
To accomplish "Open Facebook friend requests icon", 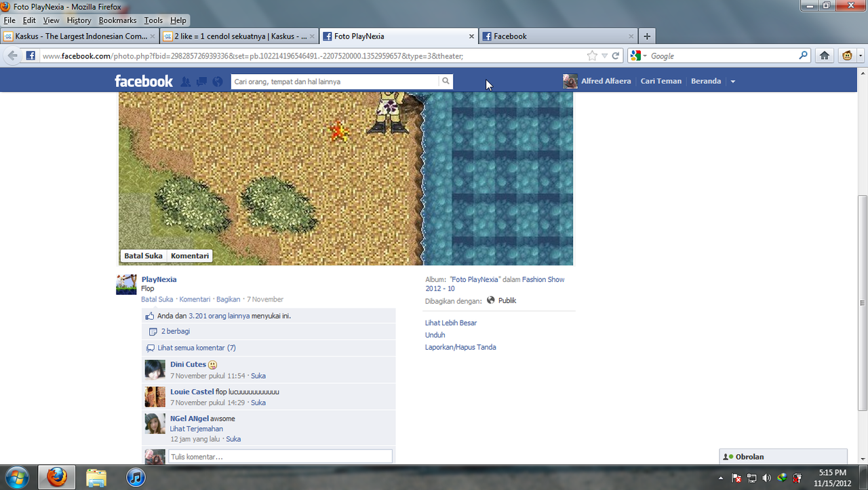I will [x=186, y=81].
